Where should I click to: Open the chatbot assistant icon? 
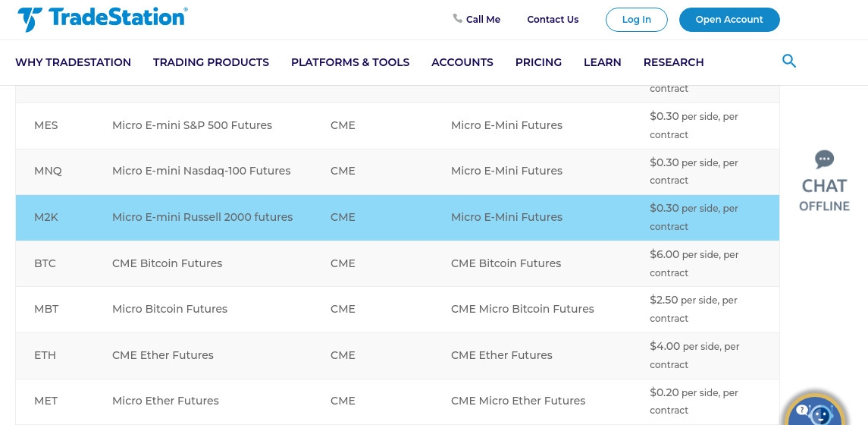(x=816, y=410)
